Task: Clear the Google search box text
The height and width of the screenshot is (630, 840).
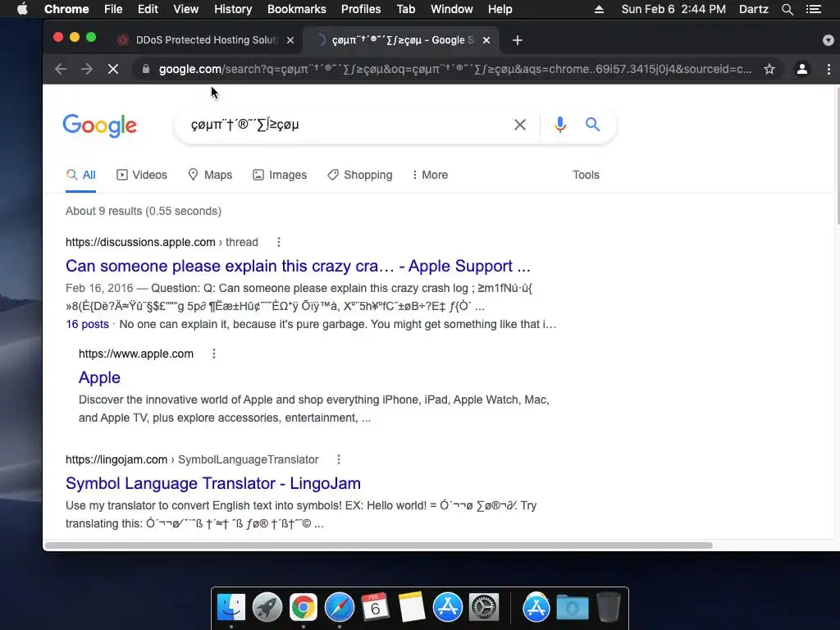Action: tap(519, 125)
